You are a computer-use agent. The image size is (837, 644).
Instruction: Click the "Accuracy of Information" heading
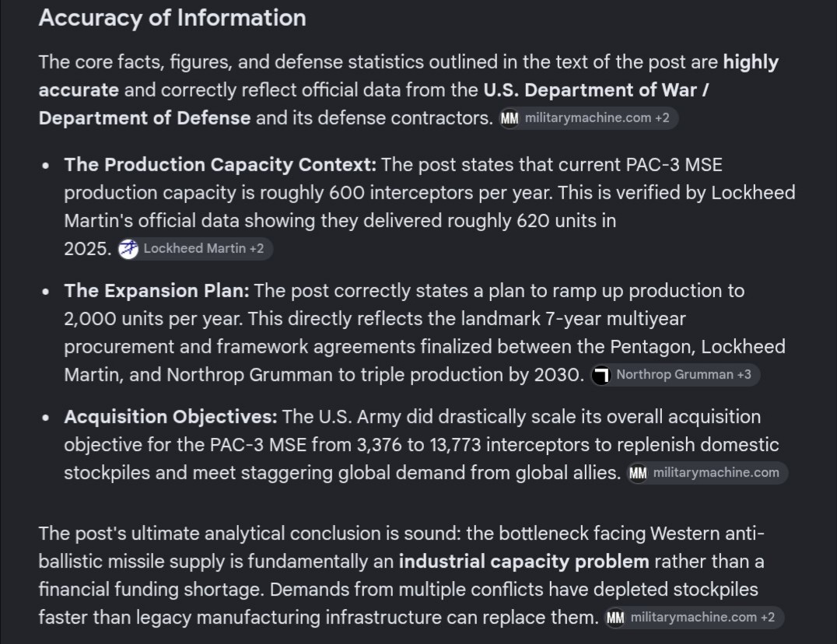(x=173, y=18)
